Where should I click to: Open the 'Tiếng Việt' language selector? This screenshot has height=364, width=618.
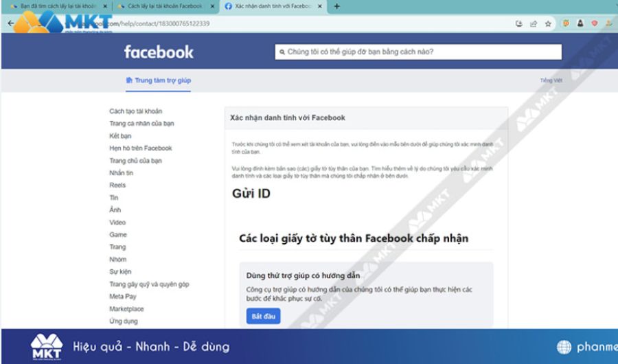click(551, 80)
